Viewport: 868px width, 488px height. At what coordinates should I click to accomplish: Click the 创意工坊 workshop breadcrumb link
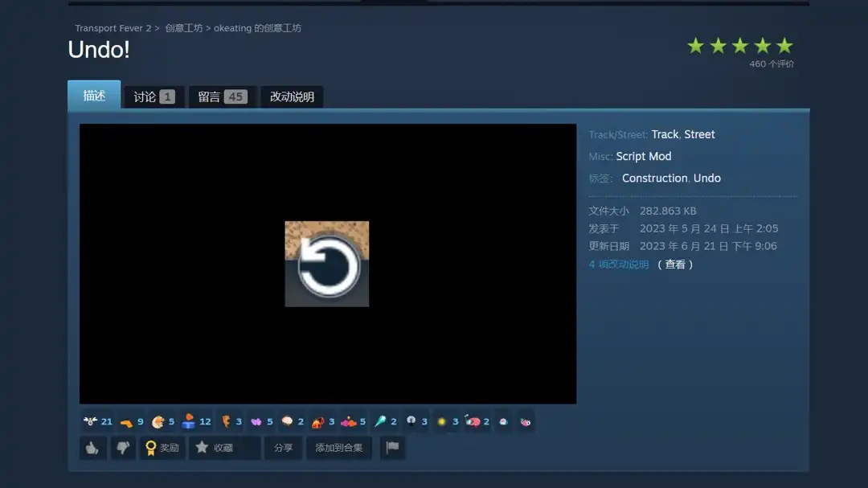(184, 28)
